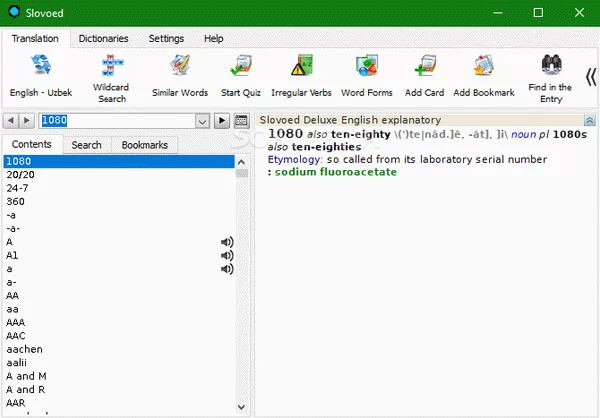Click the search input field containing 1080
Screen dimensions: 600x418
[118, 121]
